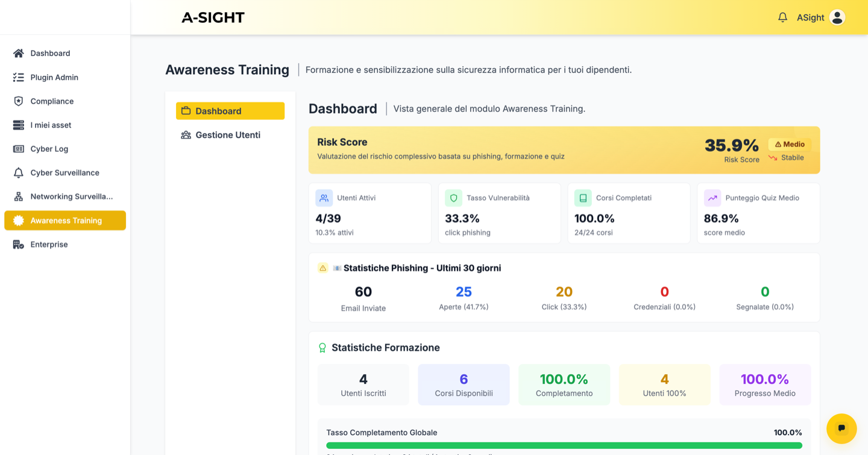Click the Punteggio Quiz Medio trend icon
This screenshot has height=455, width=868.
[712, 198]
